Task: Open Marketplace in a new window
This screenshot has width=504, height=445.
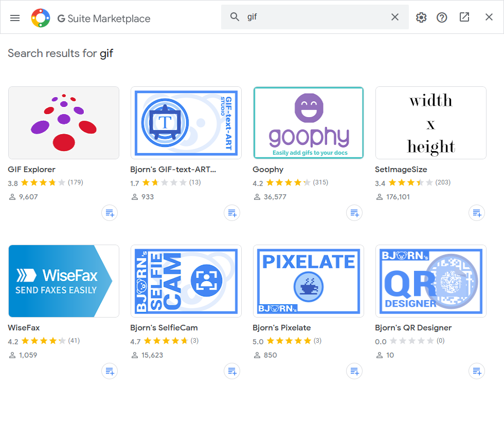Action: click(464, 17)
